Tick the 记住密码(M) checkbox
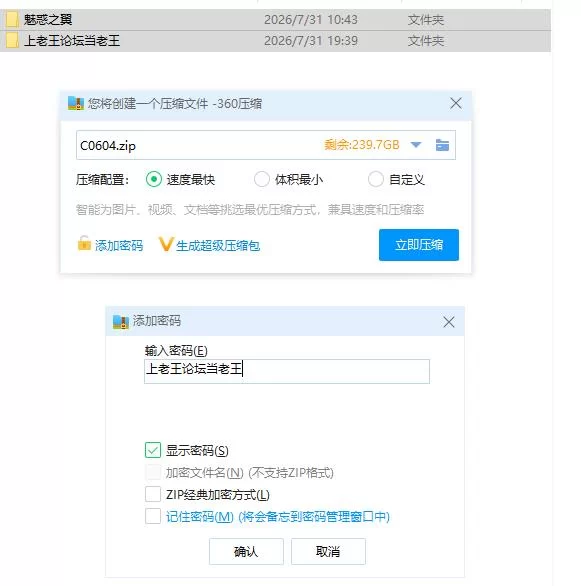 pyautogui.click(x=153, y=516)
